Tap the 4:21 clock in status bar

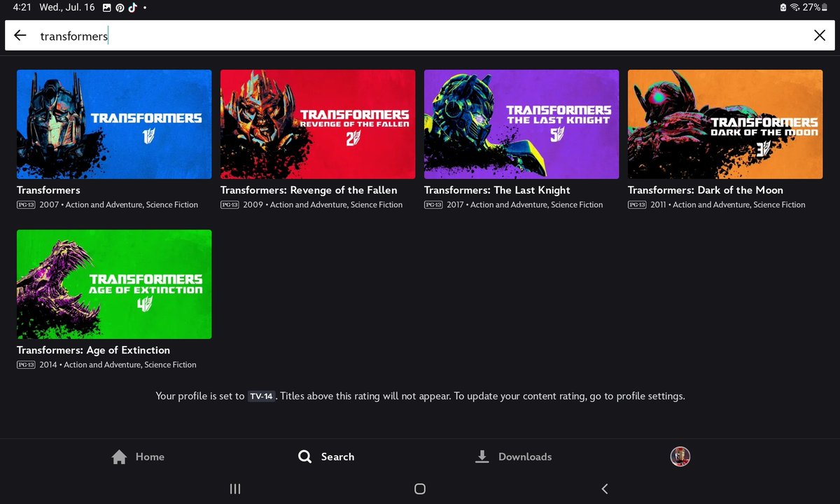tap(22, 8)
